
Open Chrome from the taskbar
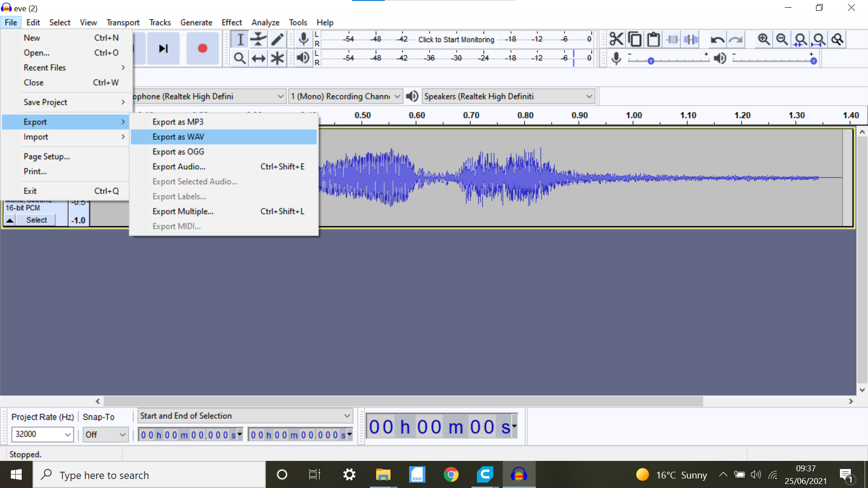point(451,474)
